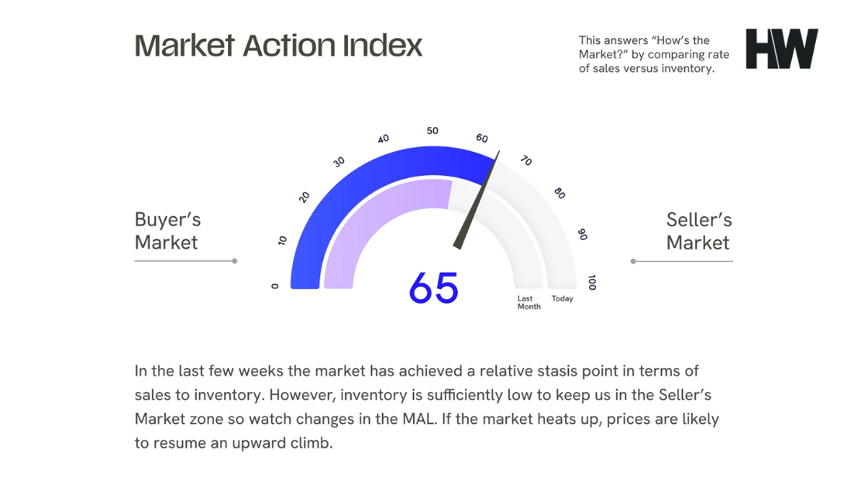
Task: Click the Today gauge label
Action: click(562, 299)
